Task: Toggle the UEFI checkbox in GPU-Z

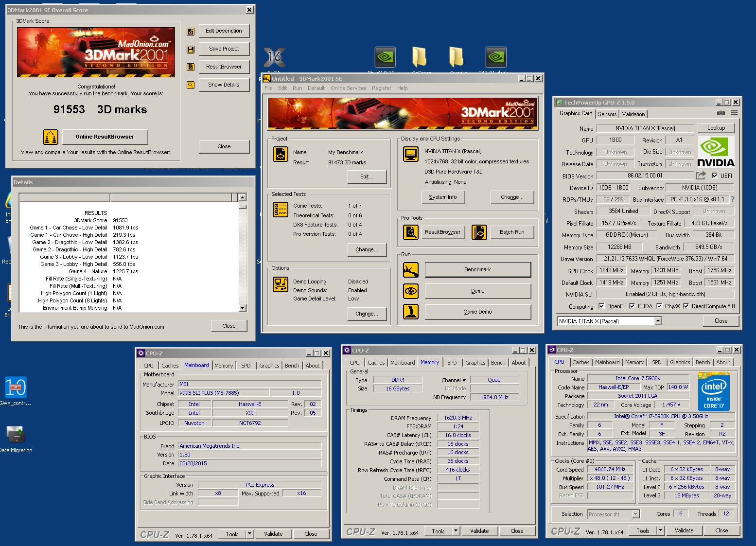Action: (715, 176)
